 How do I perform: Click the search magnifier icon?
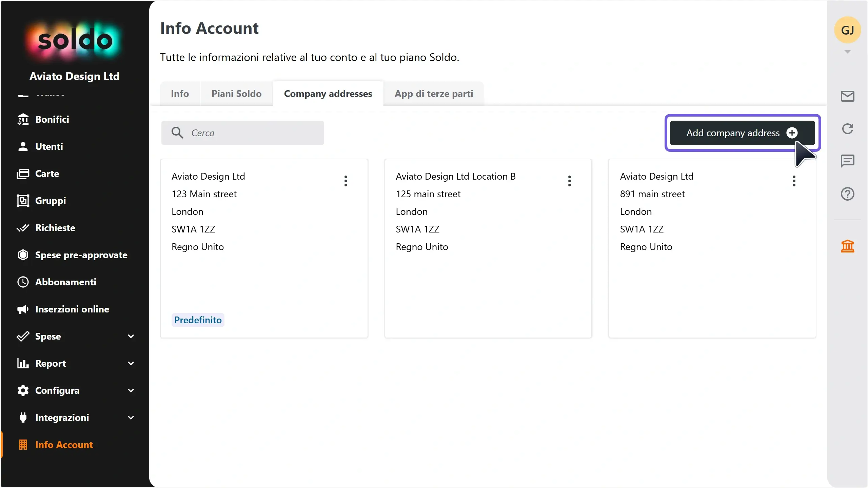pyautogui.click(x=177, y=133)
